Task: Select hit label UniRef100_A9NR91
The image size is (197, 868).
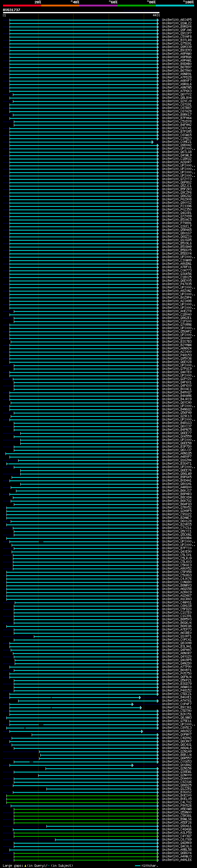Action: point(177,74)
